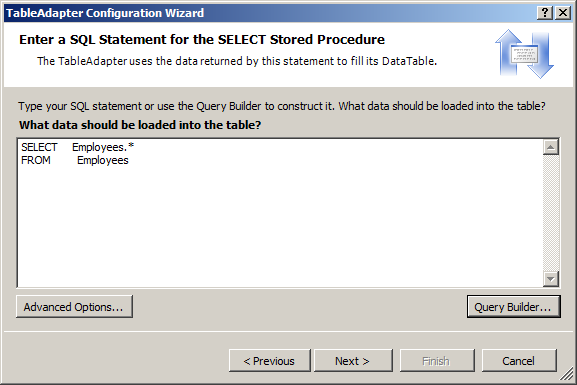Cancel the wizard

click(519, 361)
